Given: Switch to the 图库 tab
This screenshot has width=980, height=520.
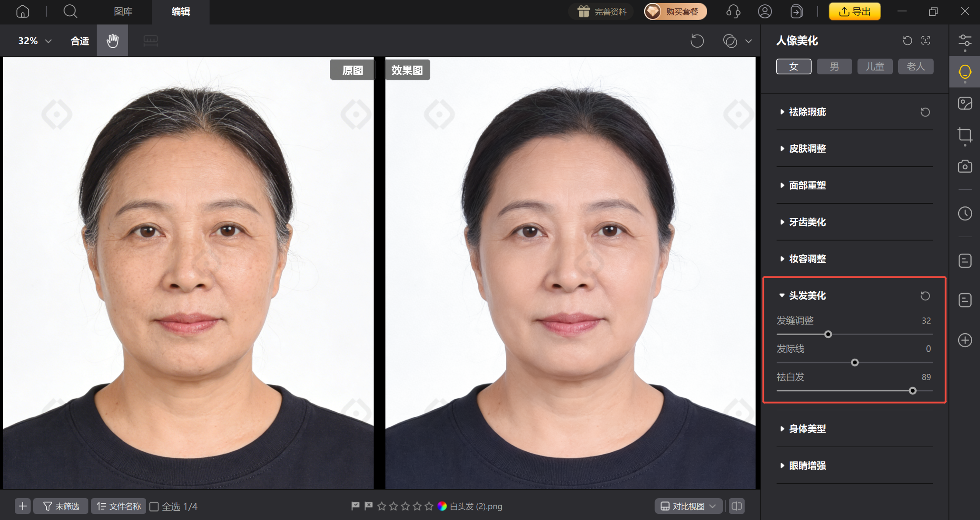Looking at the screenshot, I should tap(123, 11).
